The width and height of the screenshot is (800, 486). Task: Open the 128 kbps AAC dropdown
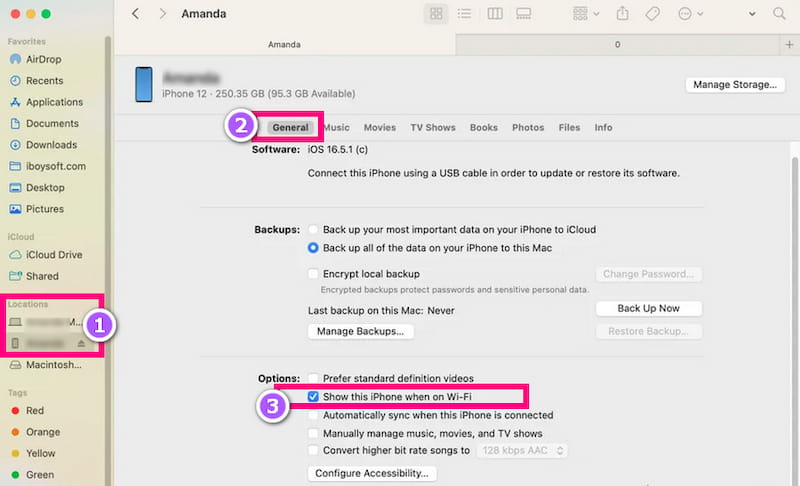(x=522, y=451)
